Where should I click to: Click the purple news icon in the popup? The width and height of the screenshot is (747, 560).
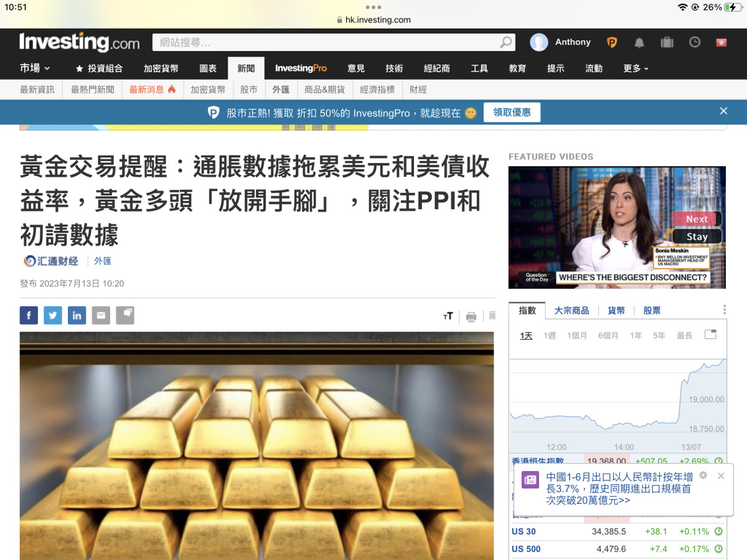coord(530,480)
